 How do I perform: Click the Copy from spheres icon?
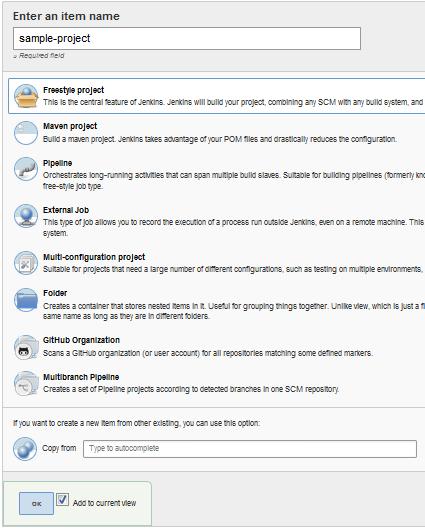(25, 449)
